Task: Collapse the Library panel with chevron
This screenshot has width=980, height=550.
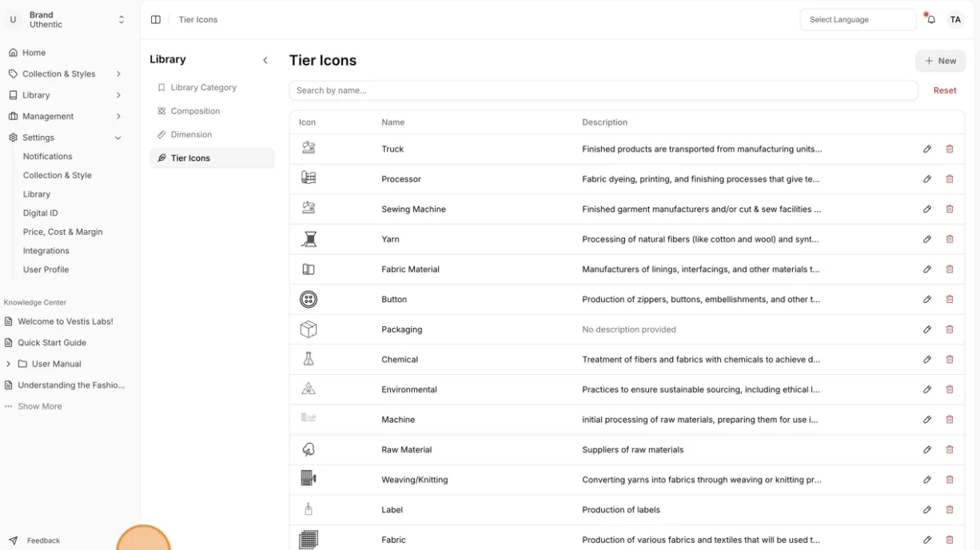Action: tap(265, 60)
